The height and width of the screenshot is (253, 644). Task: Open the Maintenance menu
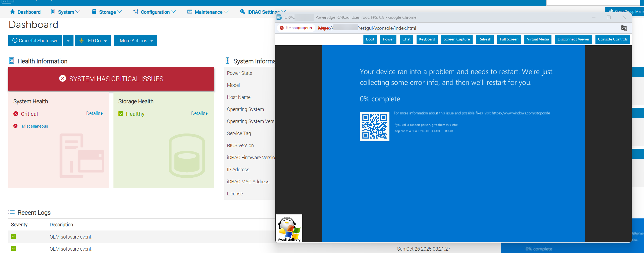[x=208, y=12]
